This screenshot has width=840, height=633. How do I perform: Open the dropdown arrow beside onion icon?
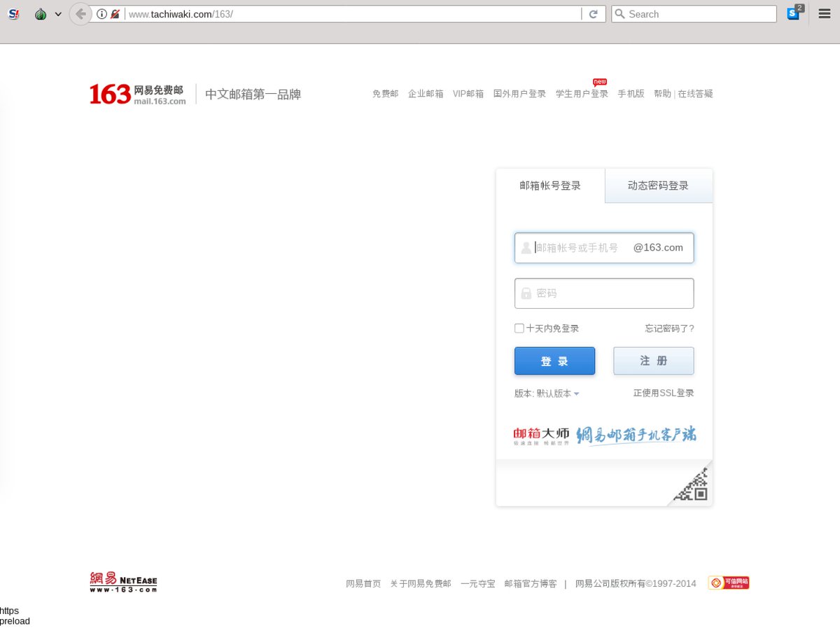(x=58, y=14)
